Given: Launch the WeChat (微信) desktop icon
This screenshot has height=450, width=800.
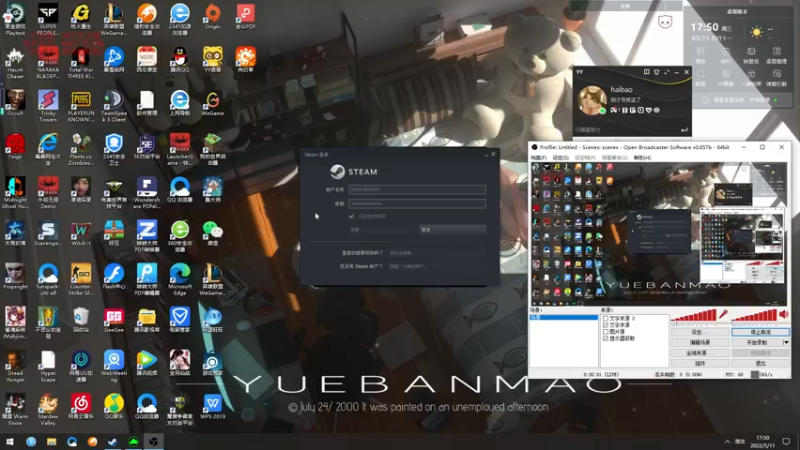Looking at the screenshot, I should (x=213, y=234).
